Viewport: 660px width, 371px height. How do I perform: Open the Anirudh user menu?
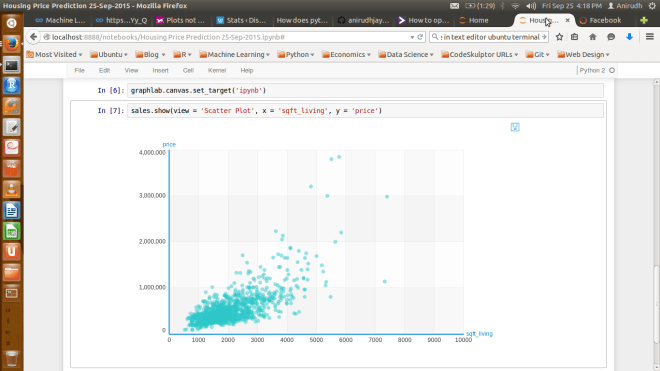[625, 6]
